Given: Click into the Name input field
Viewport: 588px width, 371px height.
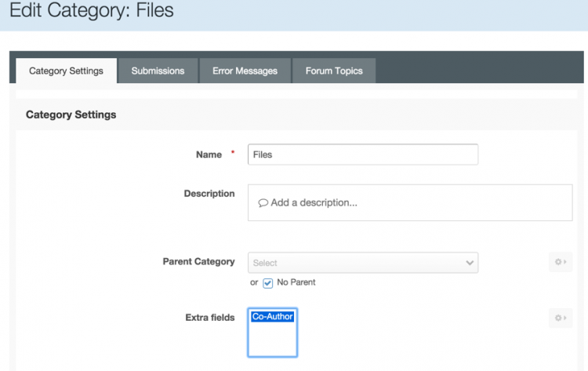Looking at the screenshot, I should pos(363,155).
